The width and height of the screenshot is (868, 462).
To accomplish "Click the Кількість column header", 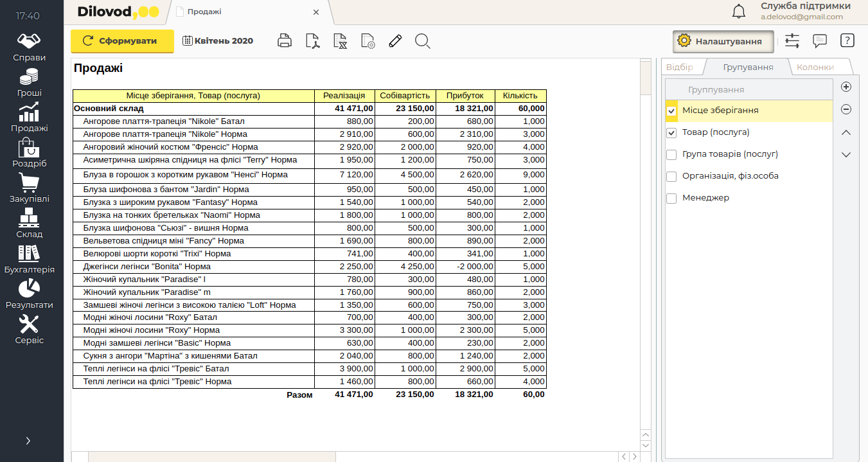I will [x=520, y=96].
